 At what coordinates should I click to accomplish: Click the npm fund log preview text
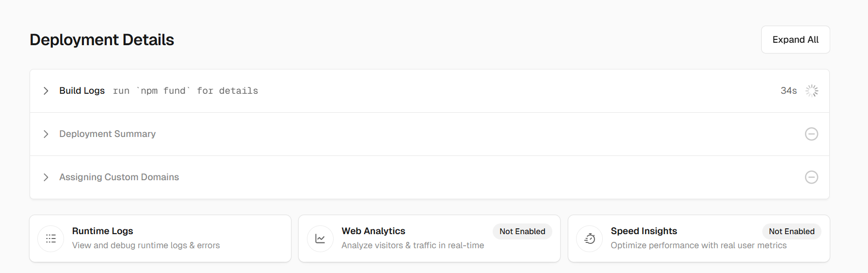185,91
